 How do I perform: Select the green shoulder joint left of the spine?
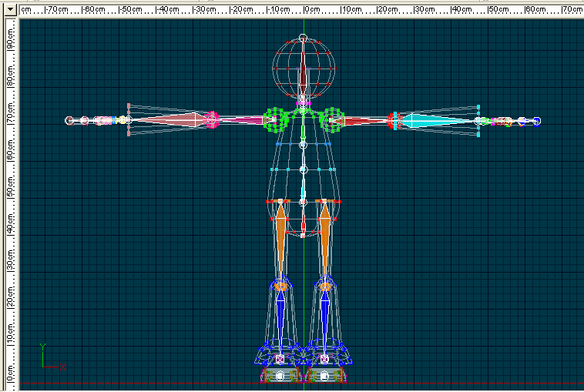[272, 119]
